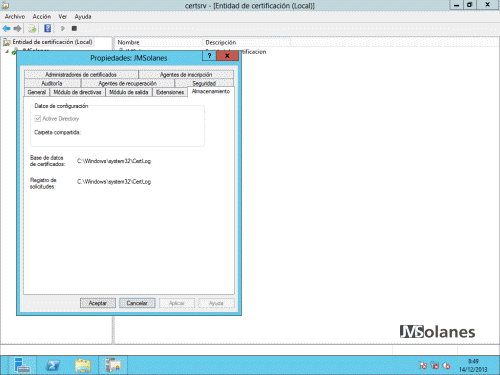
Task: Click the first red-marked tray icon
Action: [423, 366]
